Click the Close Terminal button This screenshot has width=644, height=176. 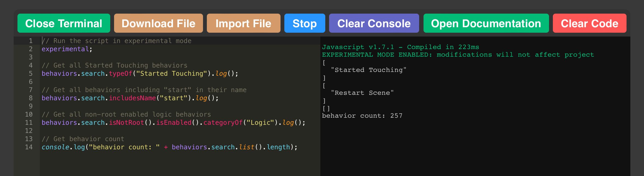(x=64, y=23)
